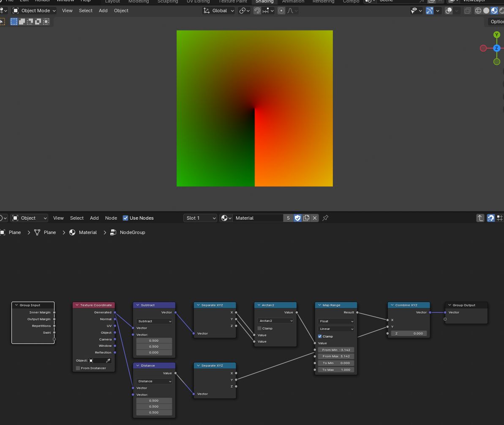Enable Clamp in the Arctan2 node
The image size is (504, 425).
pos(259,328)
